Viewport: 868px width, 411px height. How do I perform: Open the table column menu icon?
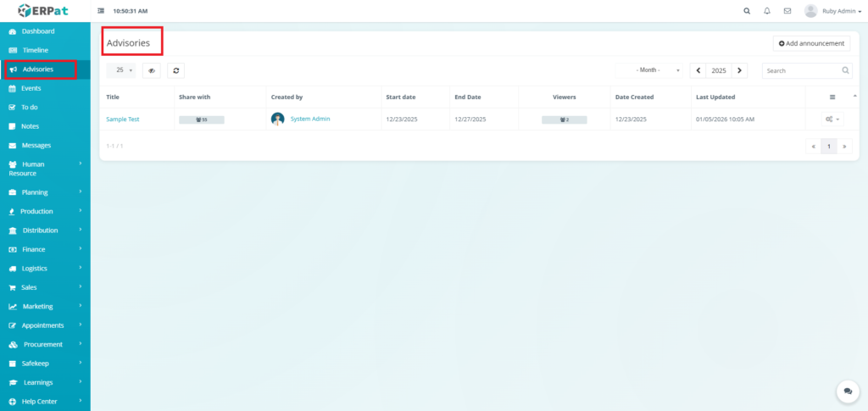[832, 97]
